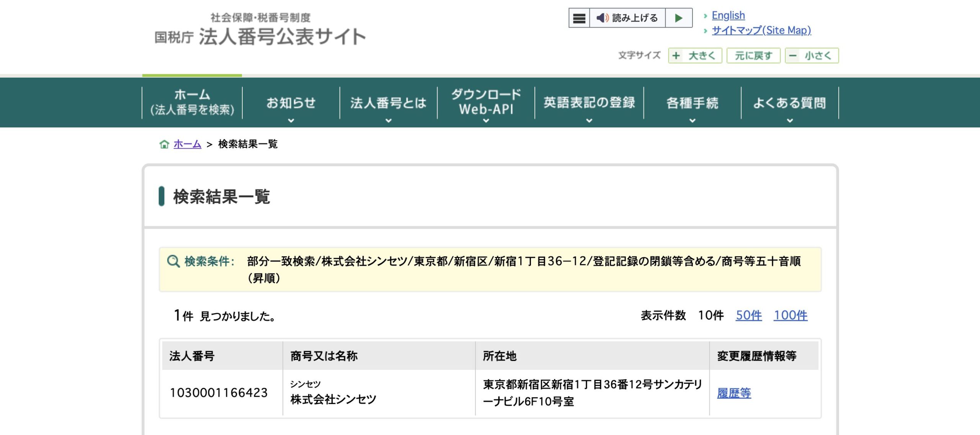The height and width of the screenshot is (435, 980).
Task: Expand the ダウンロード Web-API dropdown
Action: click(485, 103)
